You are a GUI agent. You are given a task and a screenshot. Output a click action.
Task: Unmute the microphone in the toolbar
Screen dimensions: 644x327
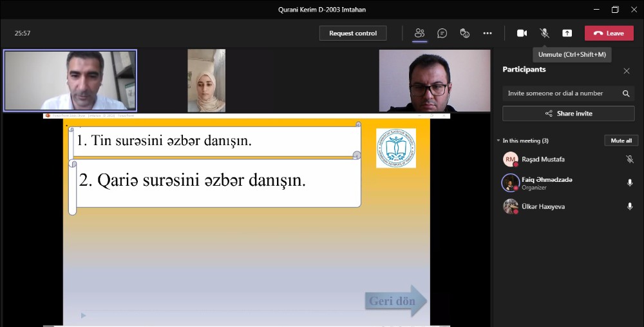545,34
